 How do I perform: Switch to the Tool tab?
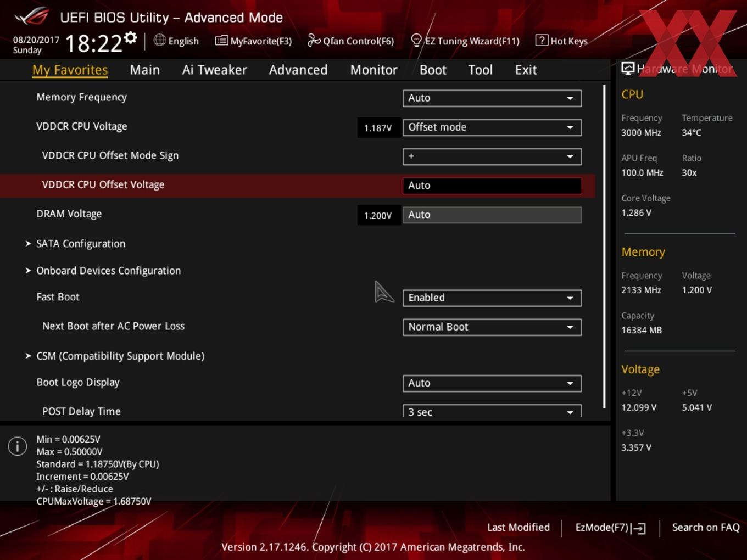click(481, 70)
